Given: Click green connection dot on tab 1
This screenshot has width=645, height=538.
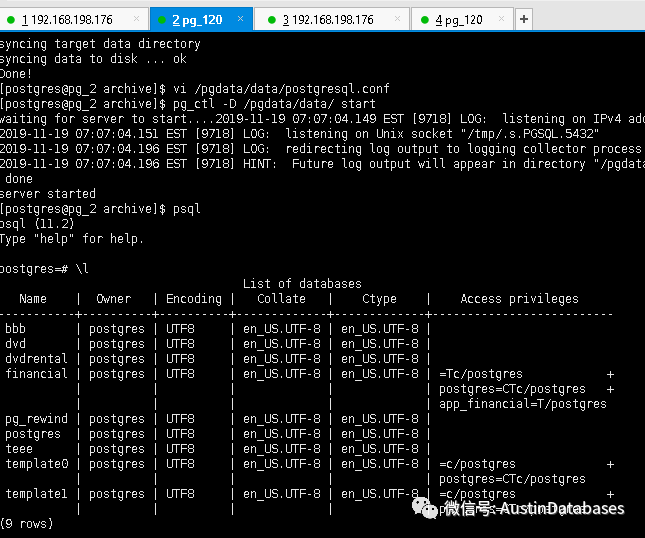Looking at the screenshot, I should pos(10,20).
